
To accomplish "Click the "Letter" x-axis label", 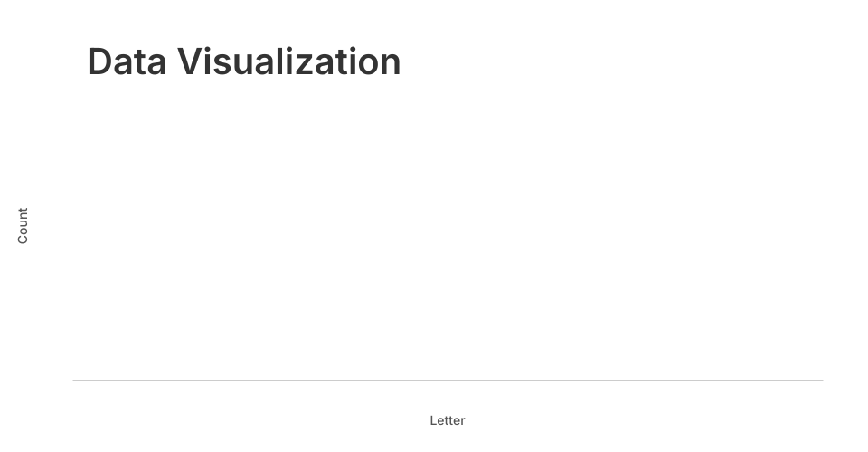I will point(448,420).
